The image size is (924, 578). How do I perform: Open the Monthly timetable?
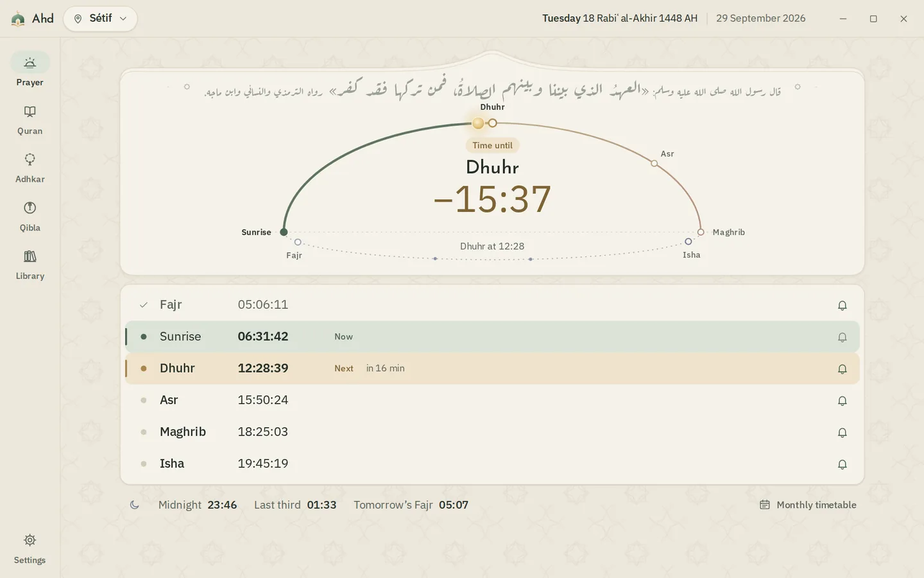(808, 505)
